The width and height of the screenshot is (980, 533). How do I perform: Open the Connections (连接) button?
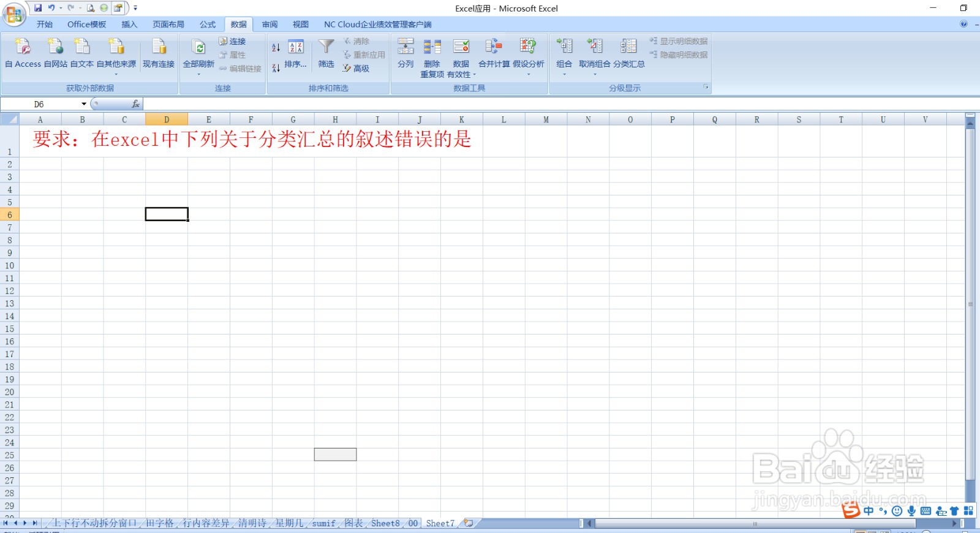point(232,41)
